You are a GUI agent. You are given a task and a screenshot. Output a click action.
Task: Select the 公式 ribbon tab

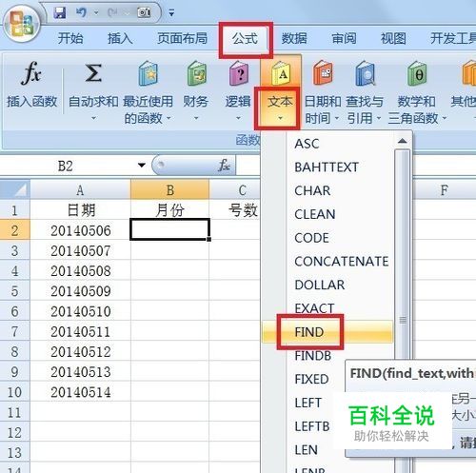click(x=245, y=39)
